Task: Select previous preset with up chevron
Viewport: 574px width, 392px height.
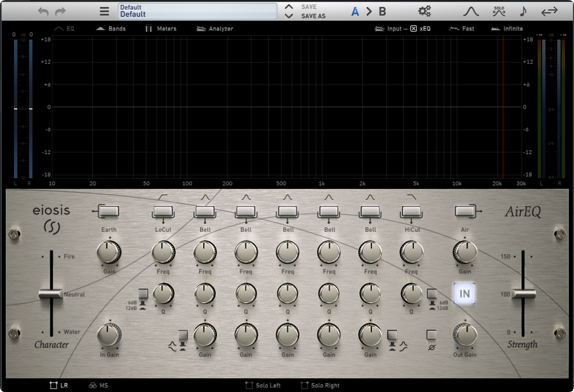Action: point(289,7)
